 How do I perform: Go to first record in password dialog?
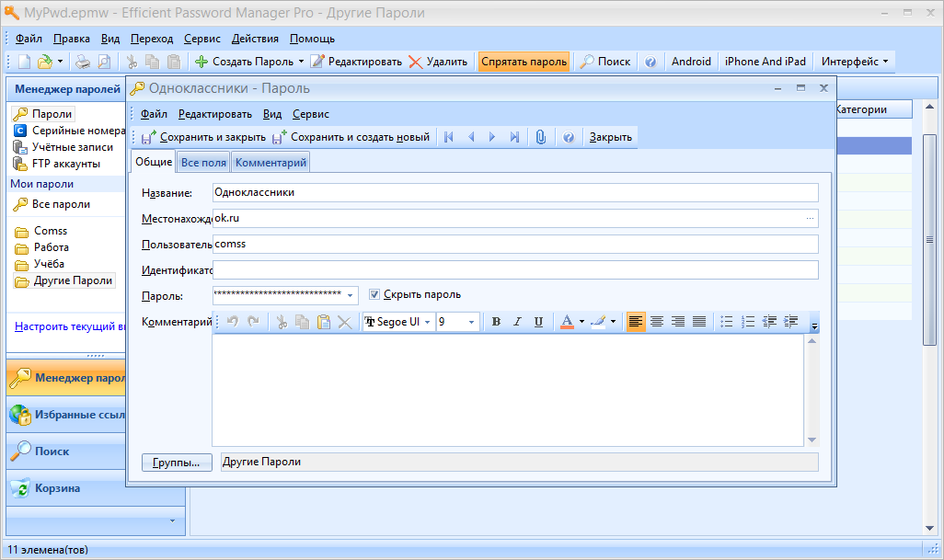448,137
